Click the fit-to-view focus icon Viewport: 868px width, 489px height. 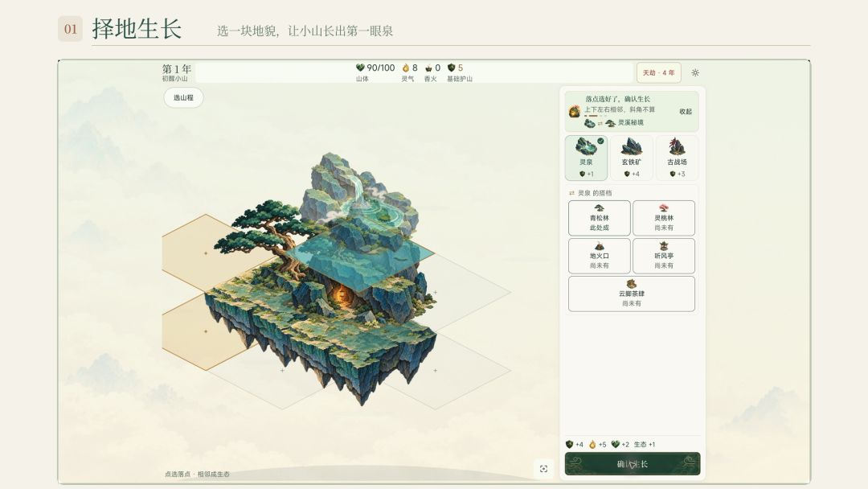click(x=543, y=469)
